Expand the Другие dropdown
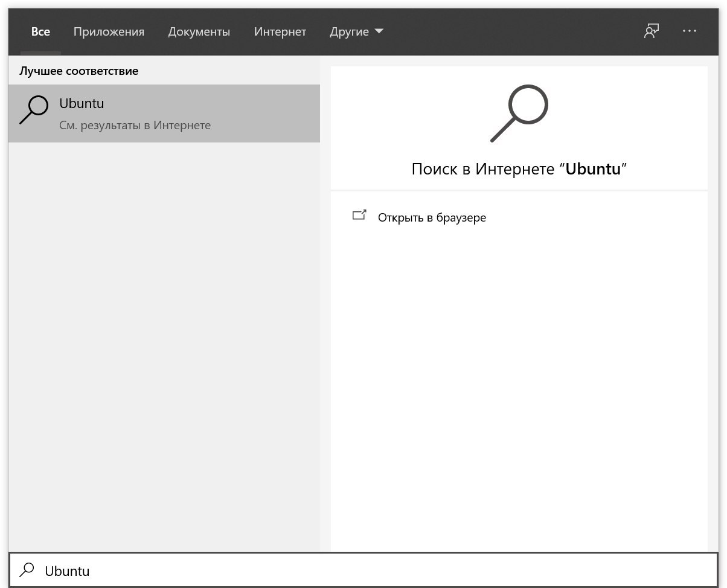Viewport: 727px width, 588px height. 356,32
